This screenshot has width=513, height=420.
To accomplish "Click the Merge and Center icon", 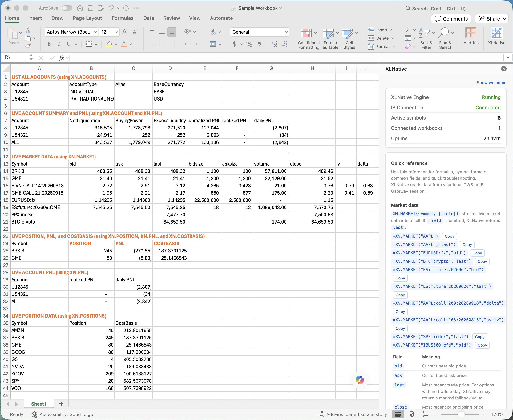I will pyautogui.click(x=213, y=44).
